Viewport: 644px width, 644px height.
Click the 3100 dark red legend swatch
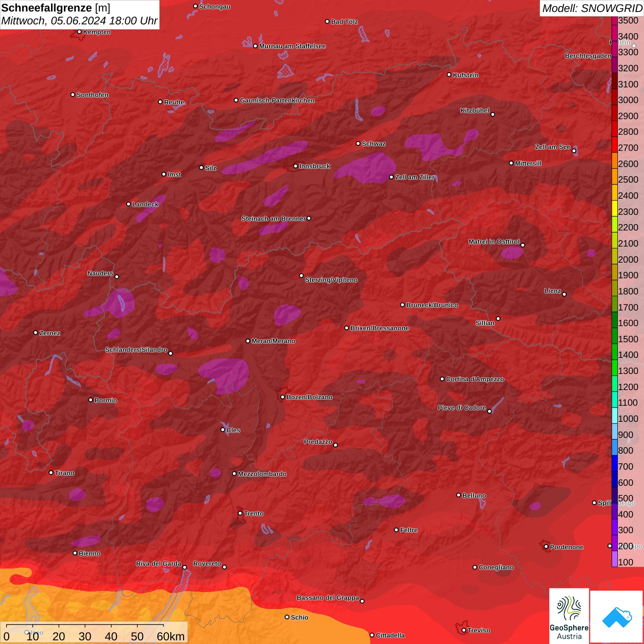(x=614, y=81)
